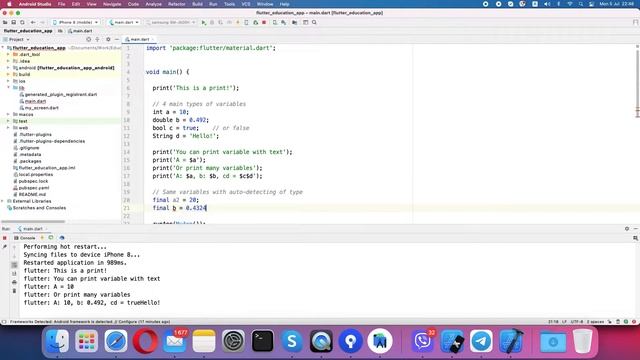The height and width of the screenshot is (360, 640).
Task: Open the Project view dropdown
Action: (x=16, y=40)
